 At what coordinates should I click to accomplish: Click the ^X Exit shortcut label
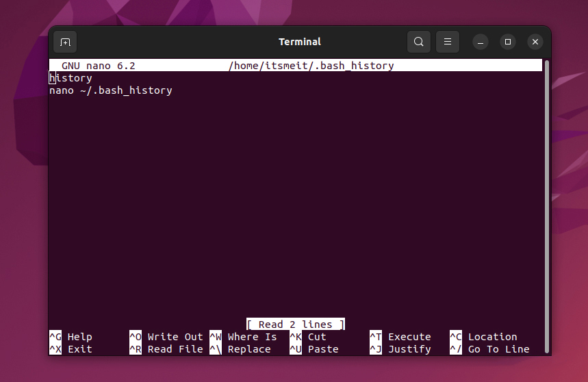tap(71, 349)
